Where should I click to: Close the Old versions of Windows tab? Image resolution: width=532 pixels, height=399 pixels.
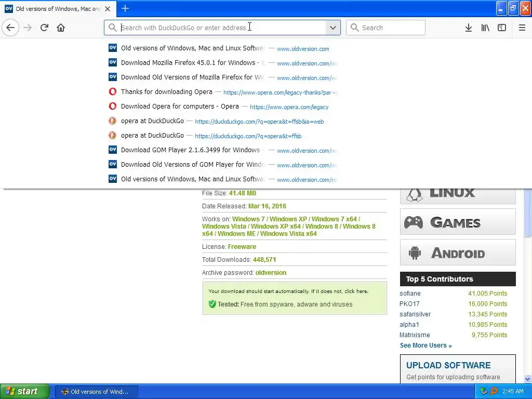tap(108, 9)
